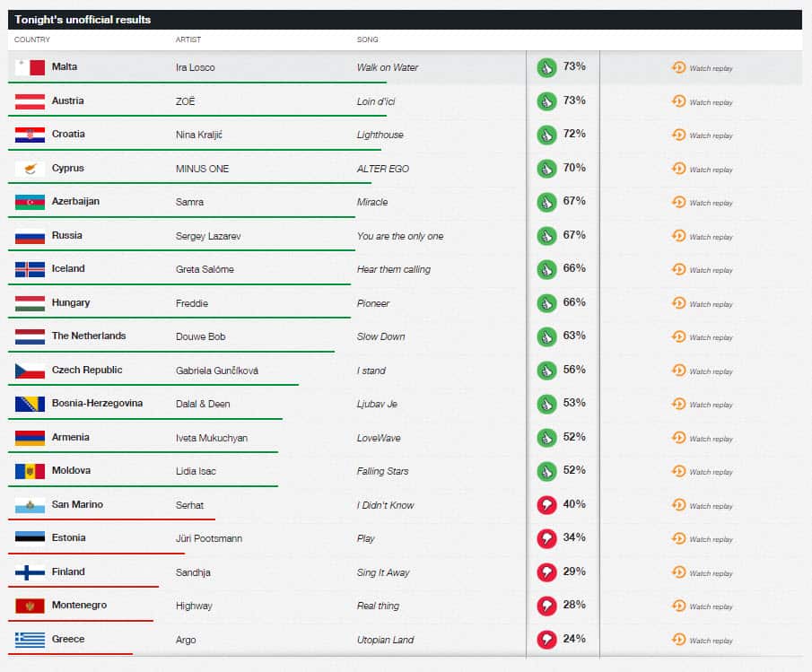Screen dimensions: 812x672
Task: Click the Croatia flag icon
Action: click(x=30, y=135)
